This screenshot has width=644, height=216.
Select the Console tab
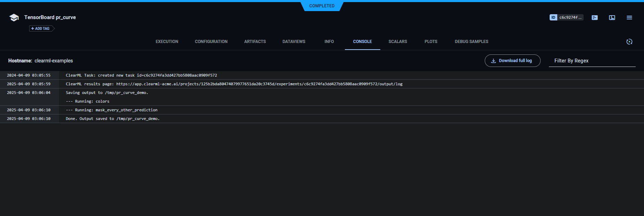(x=362, y=42)
